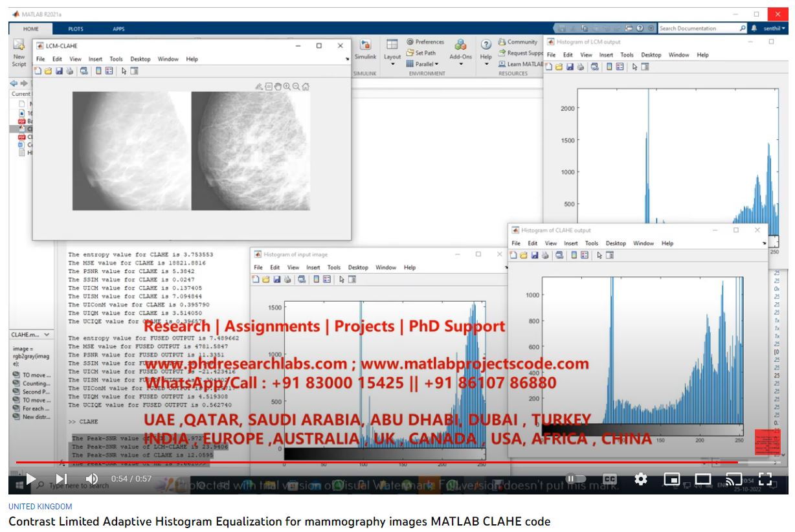Click the UNITED KINGDOM link
The height and width of the screenshot is (532, 795).
40,507
